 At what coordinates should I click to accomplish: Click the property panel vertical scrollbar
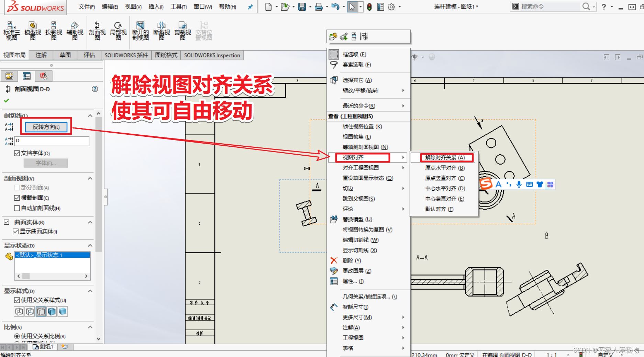coord(99,185)
